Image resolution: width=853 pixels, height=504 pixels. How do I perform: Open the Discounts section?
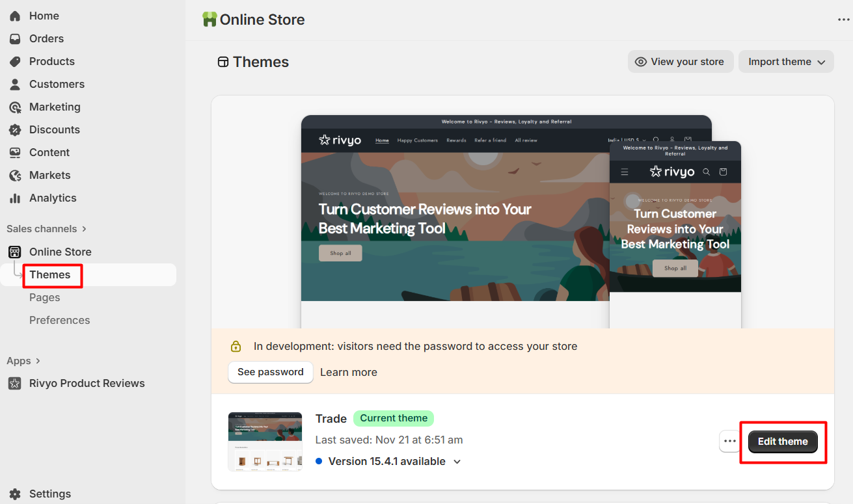[x=55, y=129]
